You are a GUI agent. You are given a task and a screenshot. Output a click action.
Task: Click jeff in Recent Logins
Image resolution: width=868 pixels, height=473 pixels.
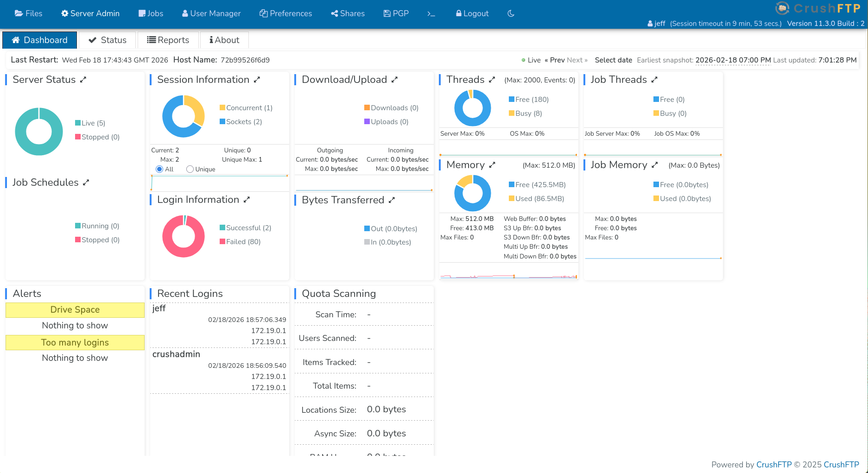(x=159, y=309)
